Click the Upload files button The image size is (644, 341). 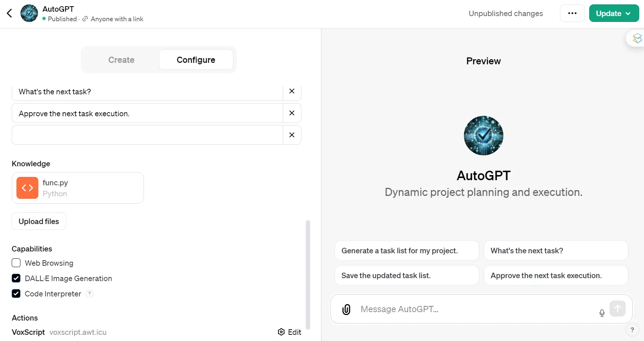coord(39,221)
